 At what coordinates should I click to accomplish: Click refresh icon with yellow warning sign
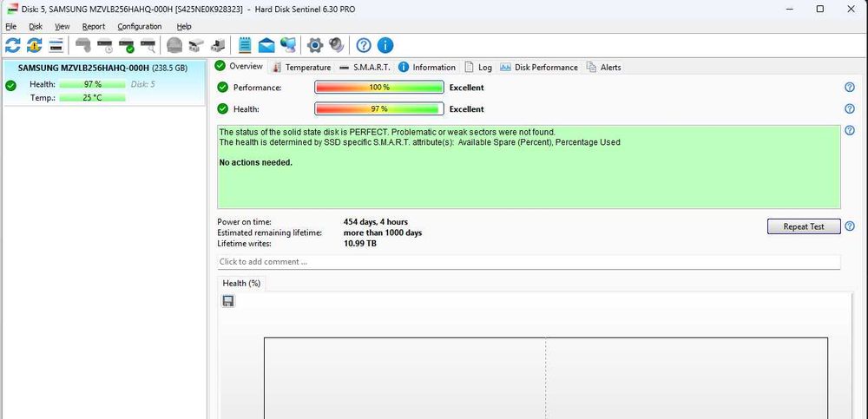coord(35,45)
